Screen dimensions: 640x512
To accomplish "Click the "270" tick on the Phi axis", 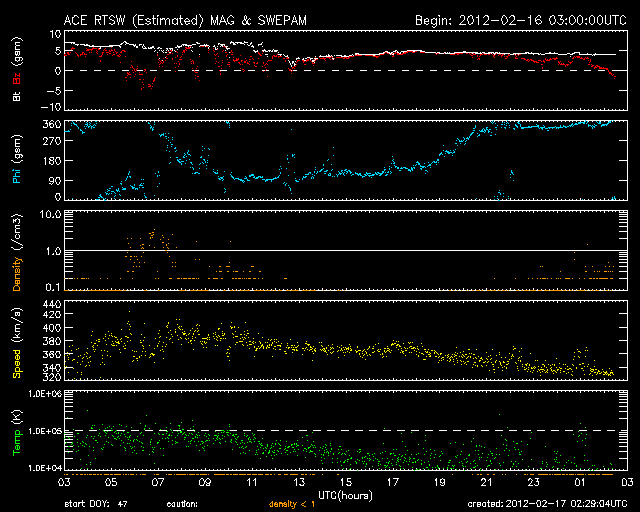I will pos(51,141).
